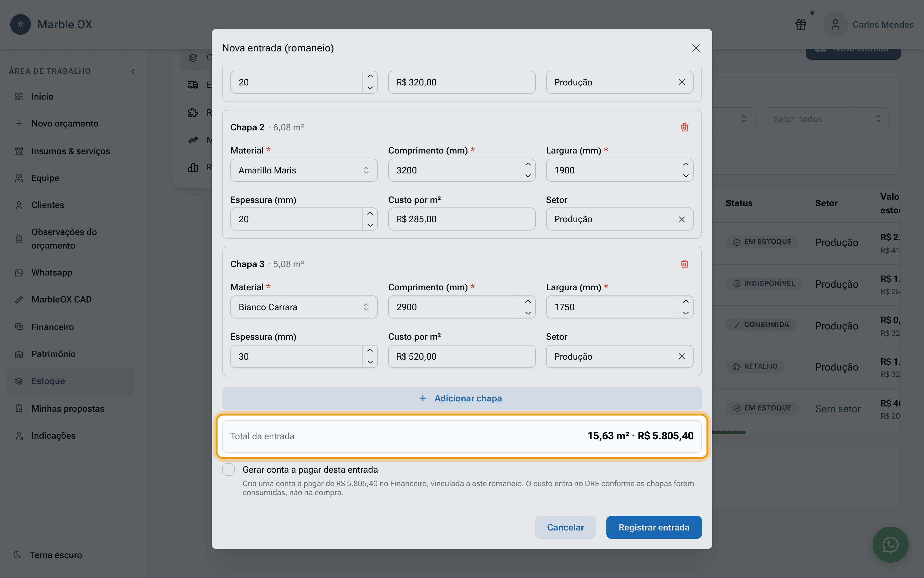Open Novo orçamento in the sidebar
The width and height of the screenshot is (924, 578).
point(71,124)
